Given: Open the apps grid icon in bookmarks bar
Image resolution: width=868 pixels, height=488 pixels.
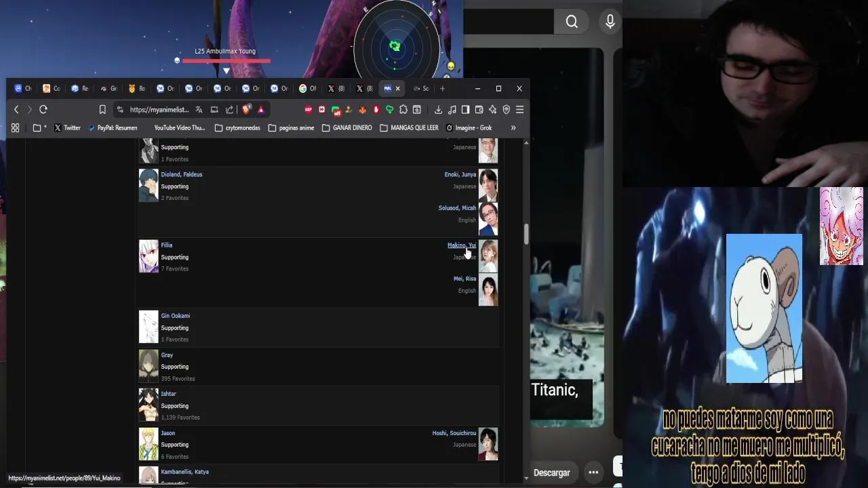Looking at the screenshot, I should [x=15, y=127].
